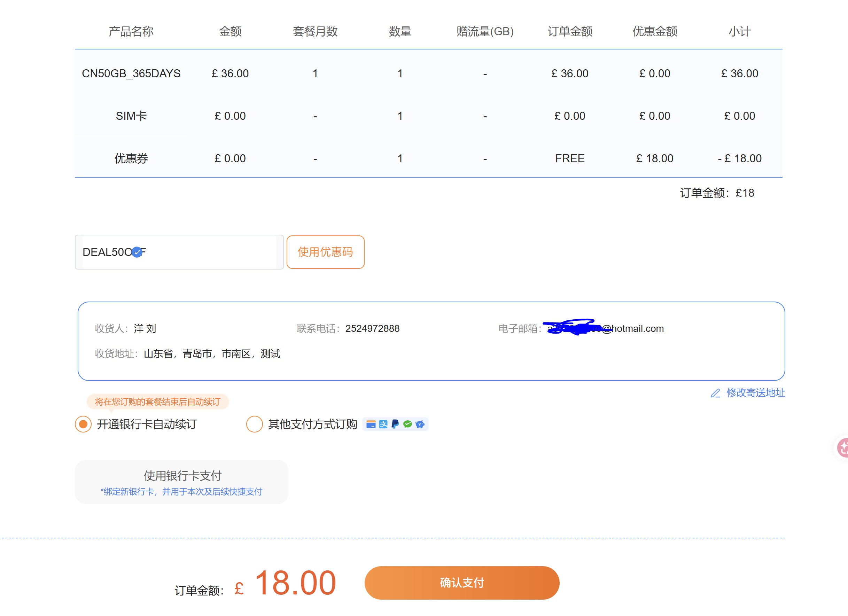Click the pencil edit icon beside 修改寄送地址
The height and width of the screenshot is (616, 848).
point(715,393)
